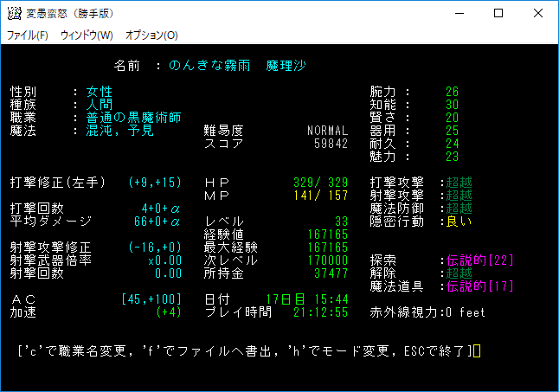Click the HP value 329/ 329
Image resolution: width=559 pixels, height=392 pixels.
pos(321,183)
